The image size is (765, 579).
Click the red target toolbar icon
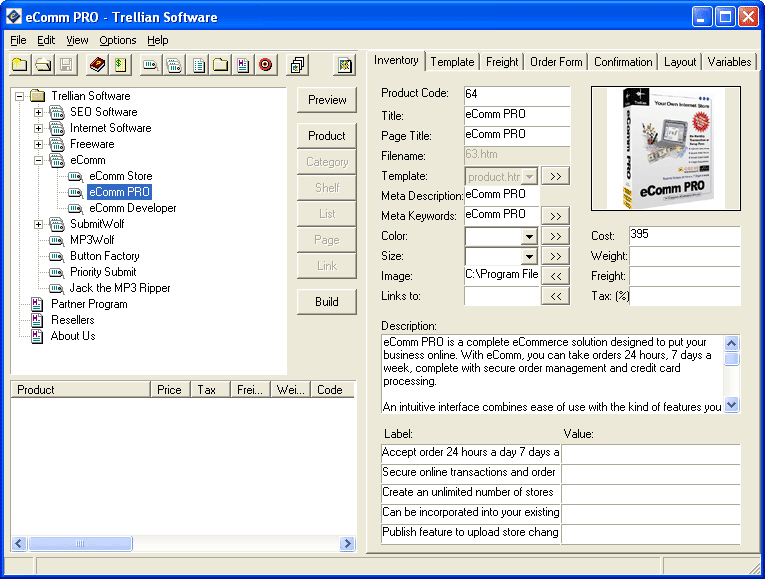pyautogui.click(x=266, y=64)
